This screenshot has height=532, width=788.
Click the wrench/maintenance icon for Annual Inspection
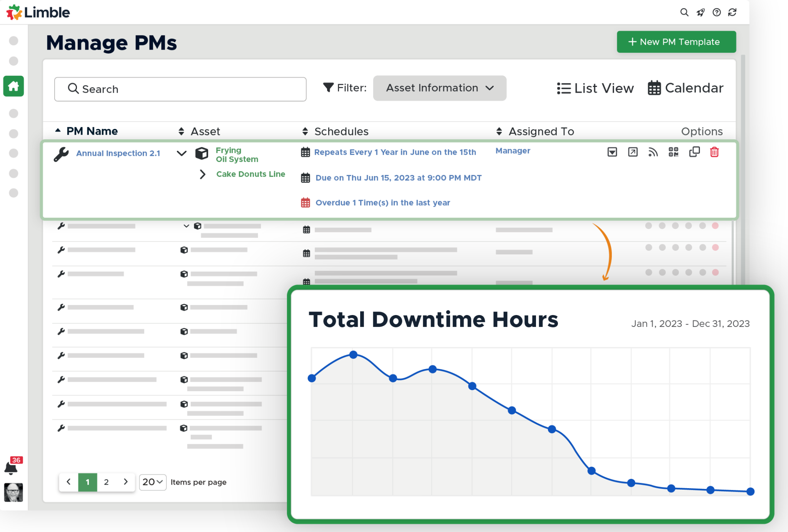(61, 153)
